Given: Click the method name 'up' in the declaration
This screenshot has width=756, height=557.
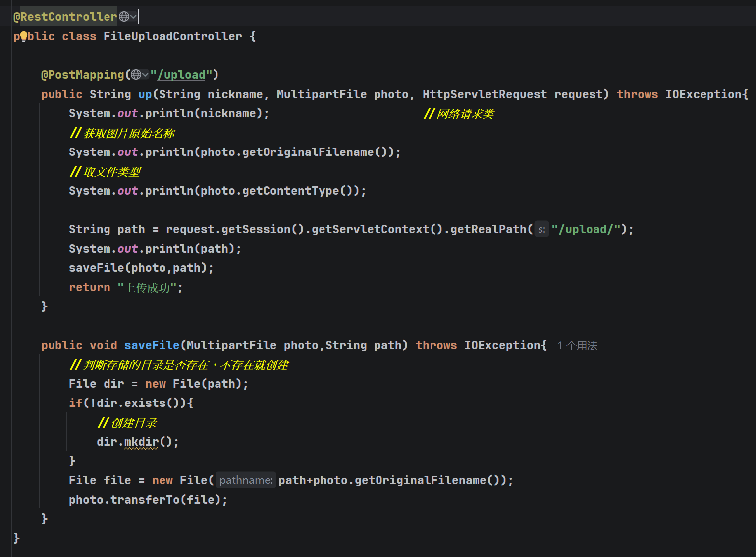Looking at the screenshot, I should pos(145,94).
